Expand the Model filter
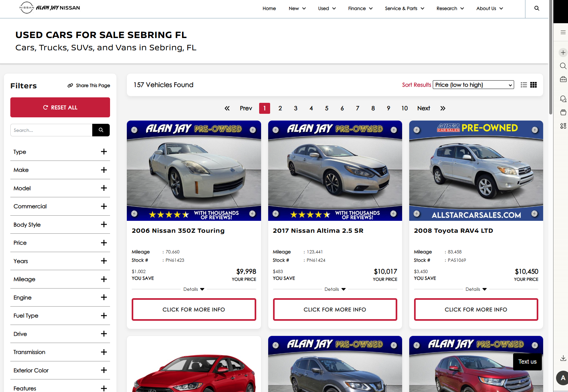This screenshot has width=568, height=392. point(60,188)
